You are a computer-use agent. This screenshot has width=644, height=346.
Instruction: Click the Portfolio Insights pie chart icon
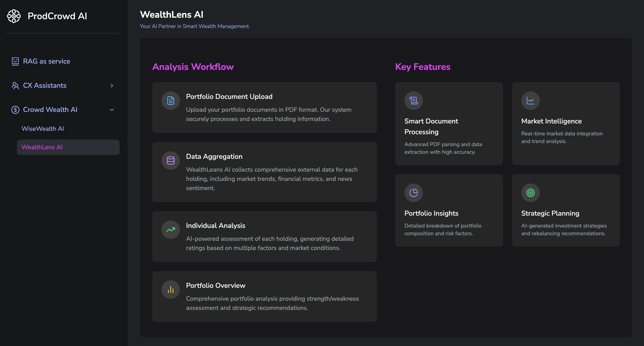click(414, 193)
